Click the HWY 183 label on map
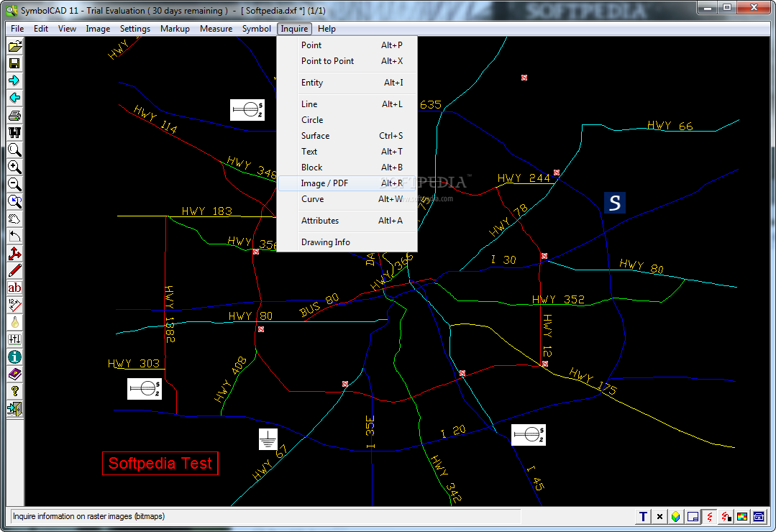This screenshot has width=776, height=532. coord(207,211)
